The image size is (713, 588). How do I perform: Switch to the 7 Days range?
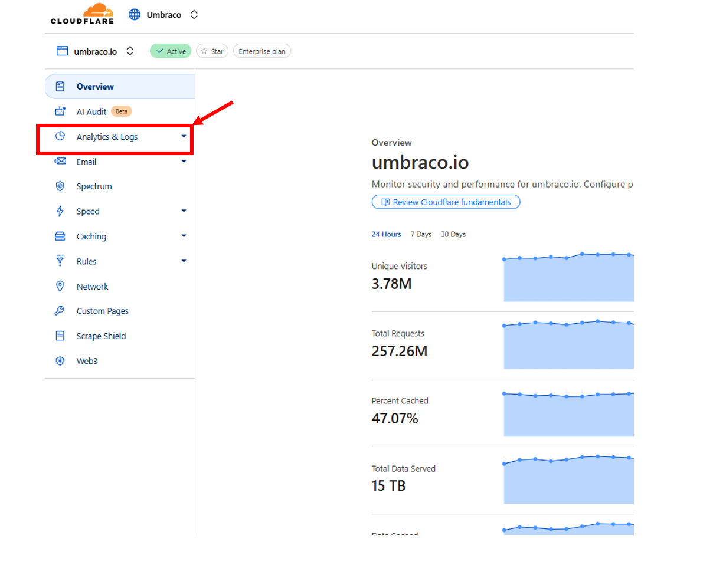coord(421,234)
